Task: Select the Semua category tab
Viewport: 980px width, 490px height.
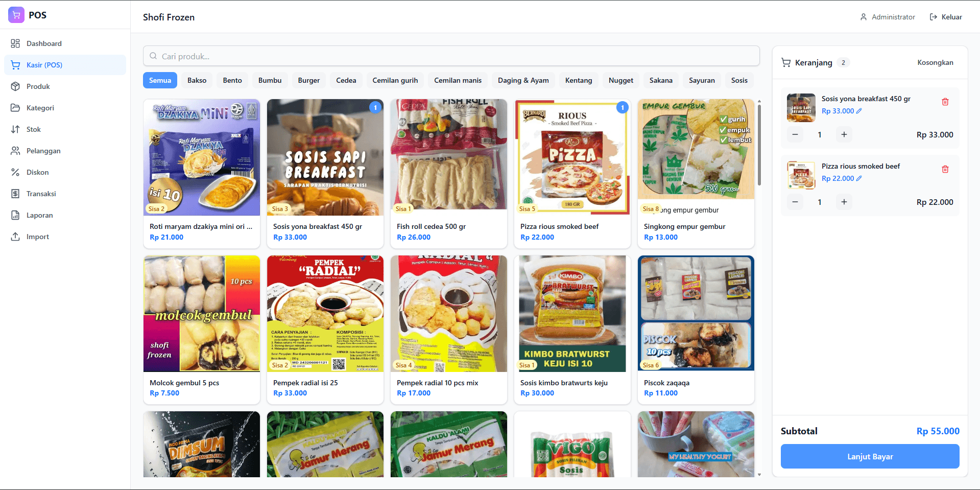Action: click(x=160, y=80)
